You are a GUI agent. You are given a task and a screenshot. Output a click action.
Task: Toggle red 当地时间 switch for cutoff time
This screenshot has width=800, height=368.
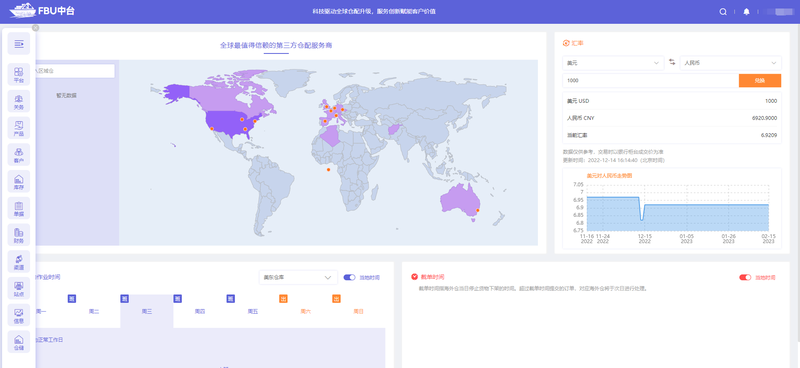click(x=745, y=277)
